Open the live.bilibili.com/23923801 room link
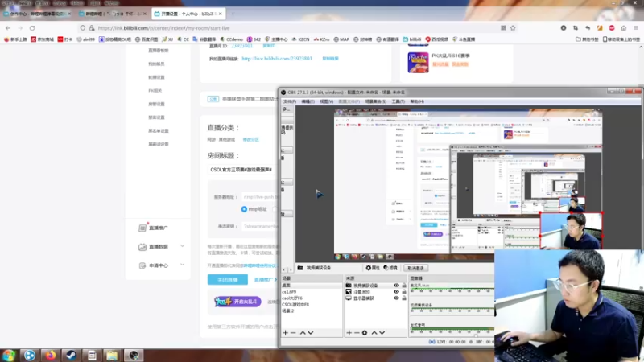 [x=277, y=59]
